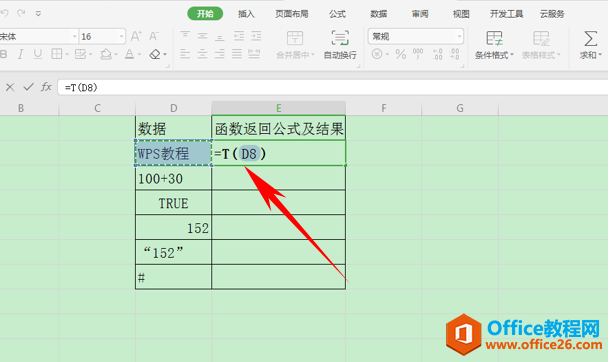Screen dimensions: 609x362
Task: Cancel formula entry with X icon
Action: (x=10, y=87)
